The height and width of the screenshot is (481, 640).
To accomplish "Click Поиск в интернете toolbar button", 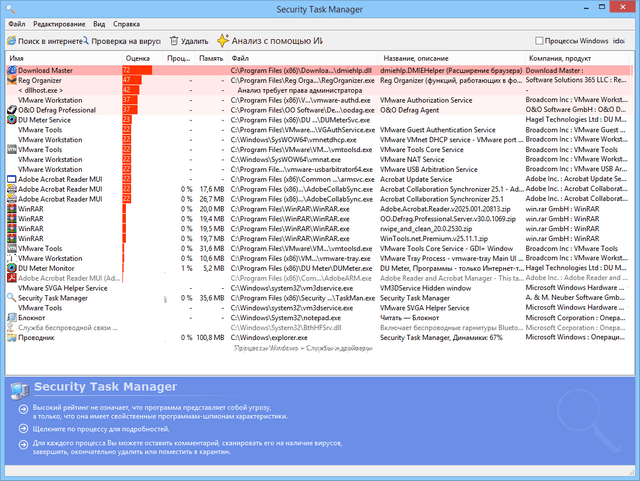I will coord(44,41).
